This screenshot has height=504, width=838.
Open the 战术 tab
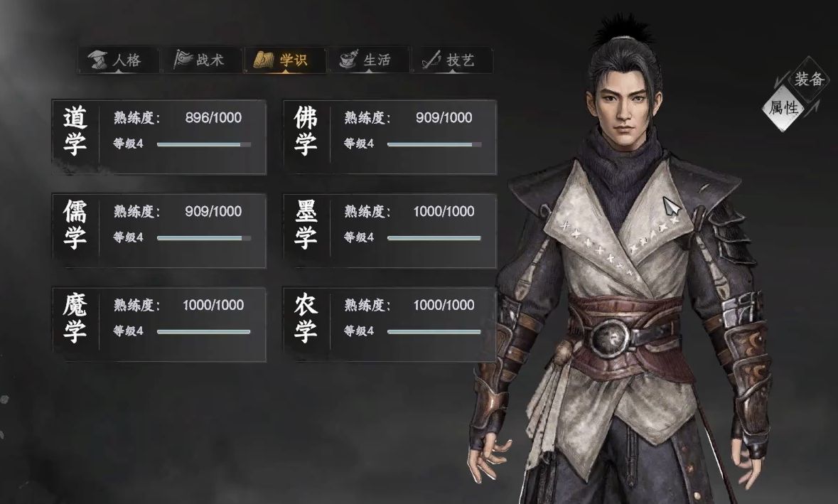(201, 60)
